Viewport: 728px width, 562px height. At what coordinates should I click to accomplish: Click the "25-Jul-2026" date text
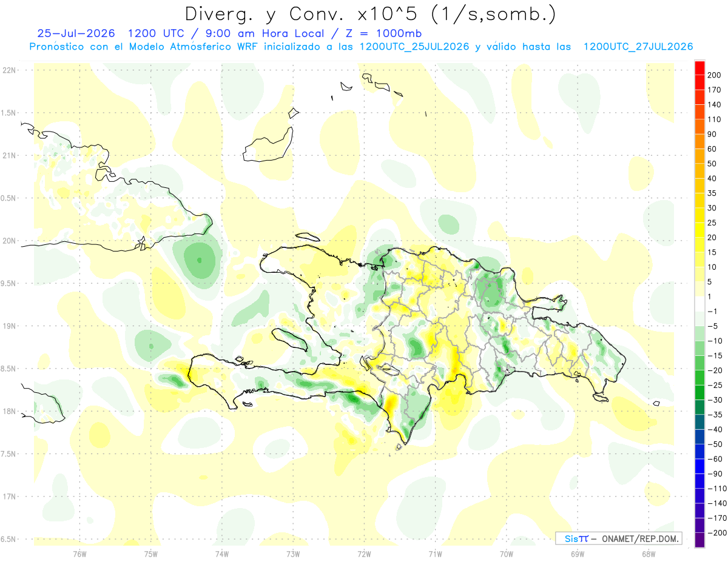[77, 33]
